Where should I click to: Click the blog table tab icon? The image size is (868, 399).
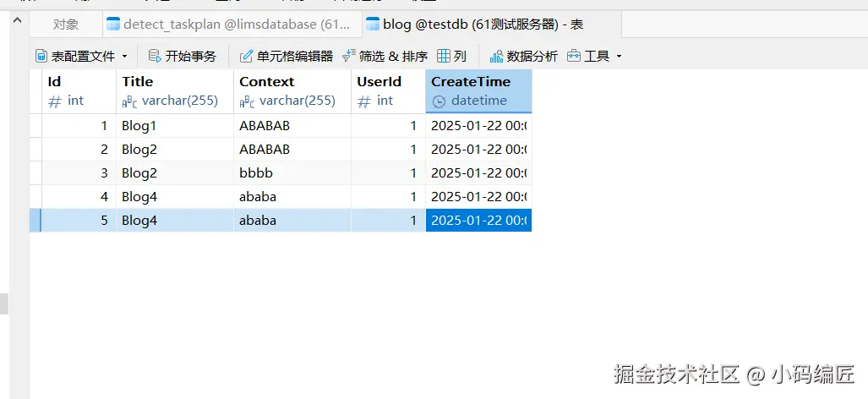coord(373,25)
